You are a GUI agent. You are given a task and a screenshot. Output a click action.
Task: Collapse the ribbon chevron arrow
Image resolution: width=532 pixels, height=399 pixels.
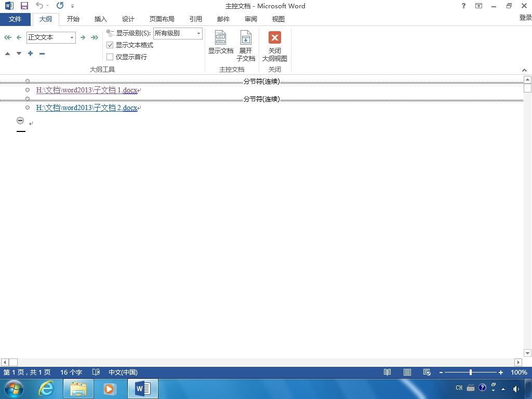tap(525, 70)
